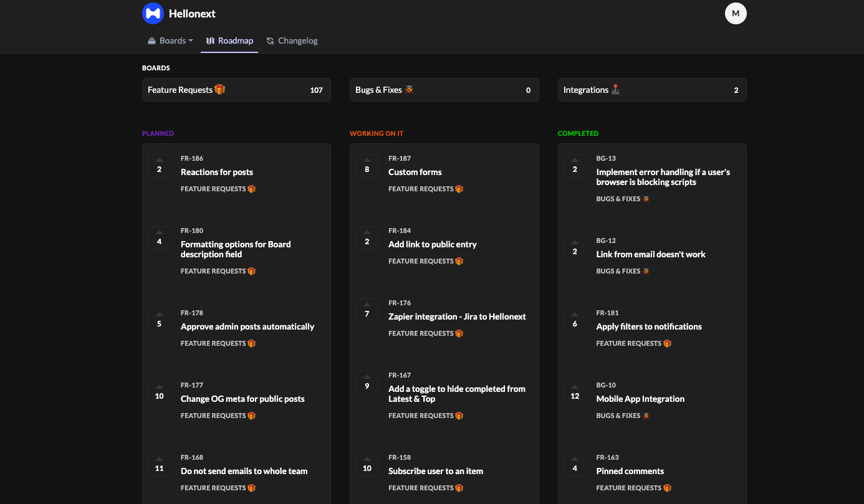Upvote Subscribe user to an item
Screen dimensions: 864x504
pyautogui.click(x=367, y=465)
